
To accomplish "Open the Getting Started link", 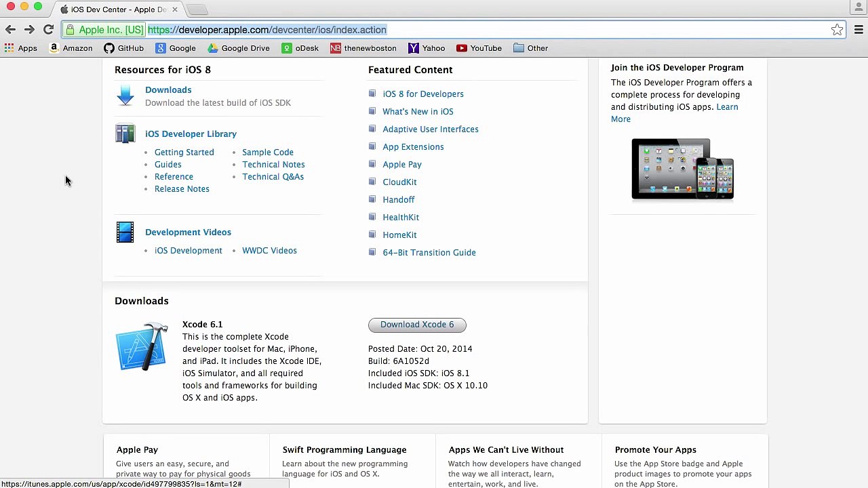I will (x=184, y=152).
